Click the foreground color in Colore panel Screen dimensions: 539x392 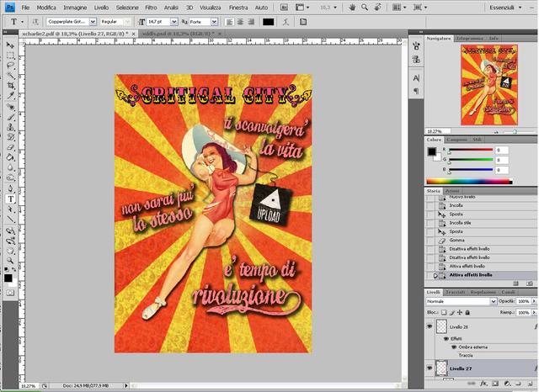pos(432,151)
